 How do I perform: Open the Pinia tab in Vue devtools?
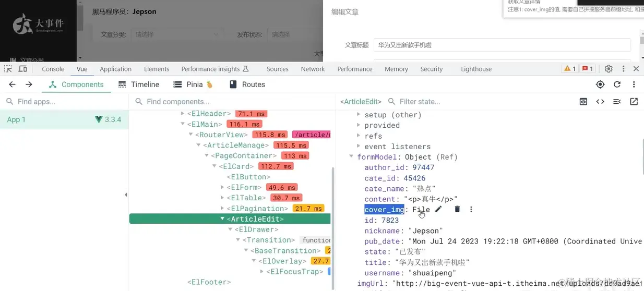(194, 84)
